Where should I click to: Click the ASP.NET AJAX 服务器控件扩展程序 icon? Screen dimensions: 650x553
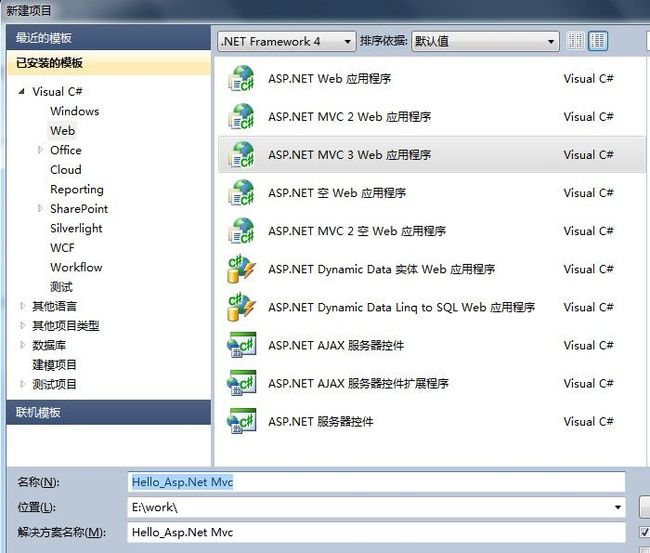coord(241,383)
